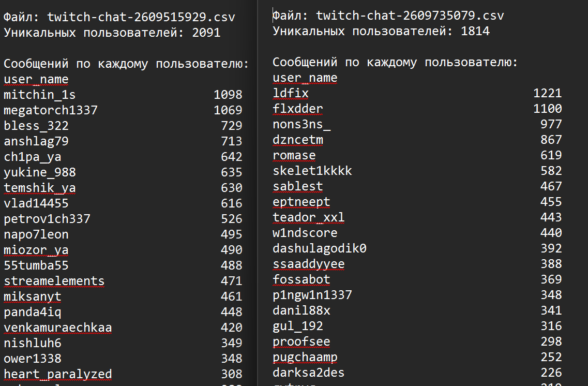The width and height of the screenshot is (588, 386).
Task: Click the unique users count 2091
Action: click(206, 33)
